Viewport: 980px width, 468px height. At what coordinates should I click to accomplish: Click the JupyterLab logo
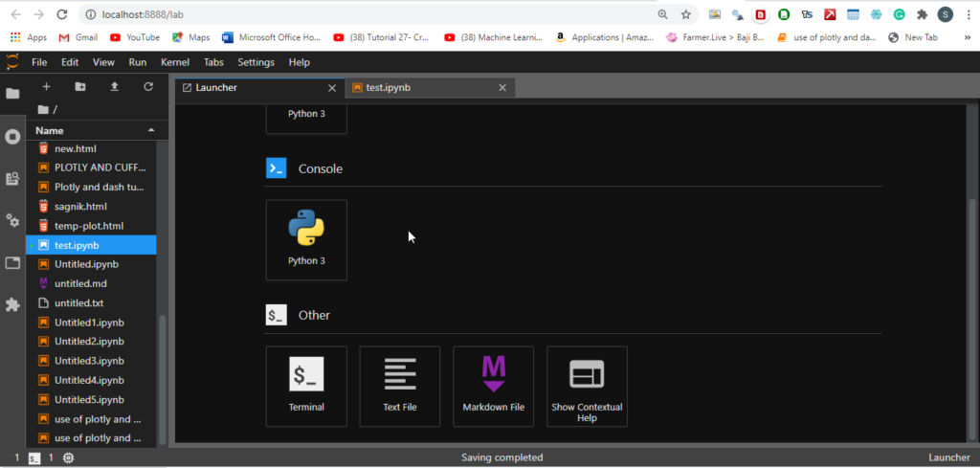coord(12,62)
